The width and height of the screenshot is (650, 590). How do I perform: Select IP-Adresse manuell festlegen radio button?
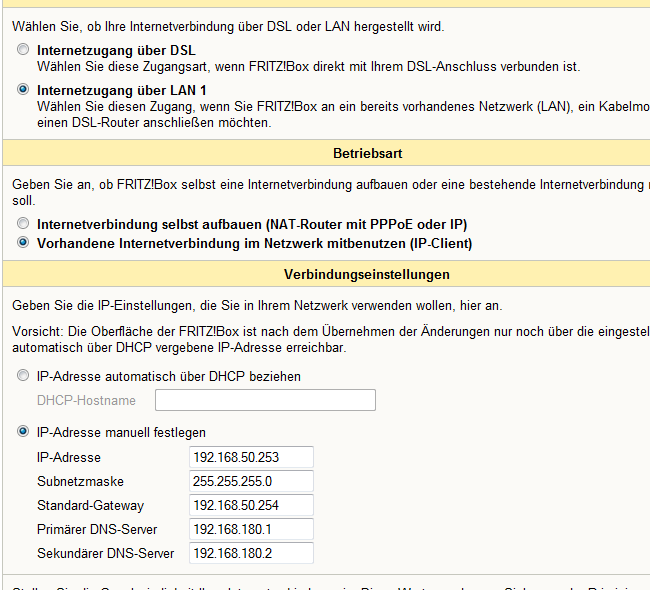coord(23,433)
